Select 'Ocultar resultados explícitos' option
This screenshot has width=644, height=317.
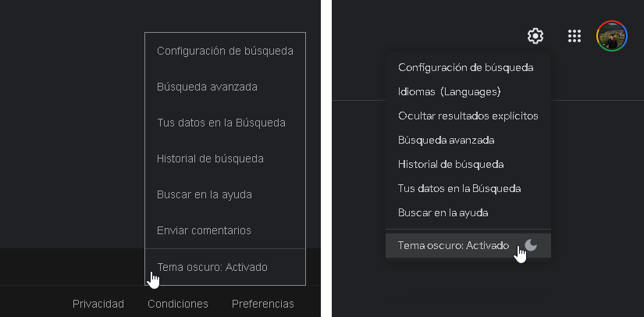468,116
